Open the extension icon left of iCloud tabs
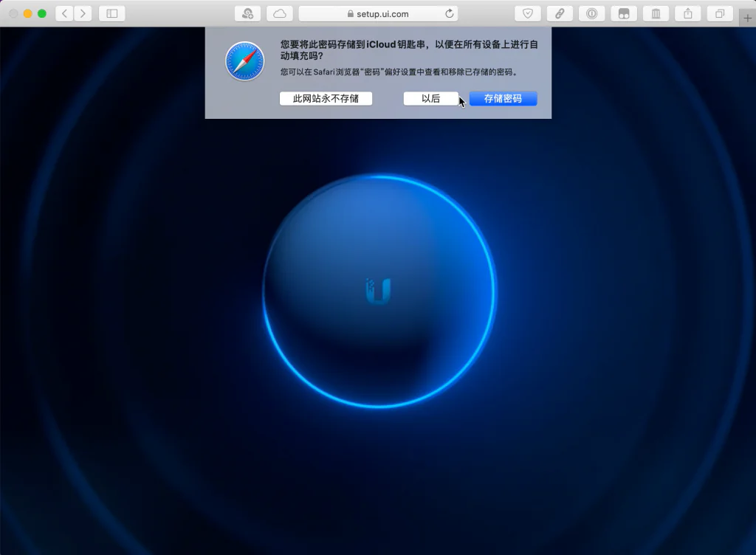The height and width of the screenshot is (555, 756). pyautogui.click(x=247, y=13)
